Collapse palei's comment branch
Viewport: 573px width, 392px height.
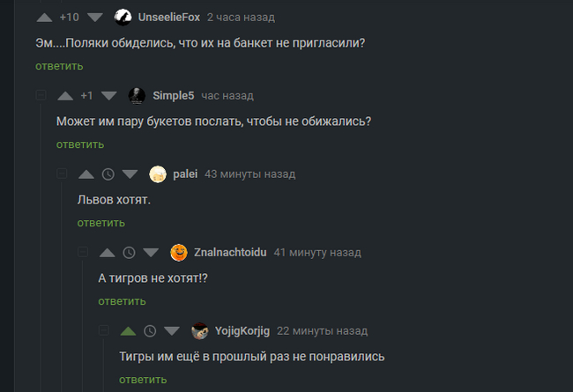coord(62,174)
